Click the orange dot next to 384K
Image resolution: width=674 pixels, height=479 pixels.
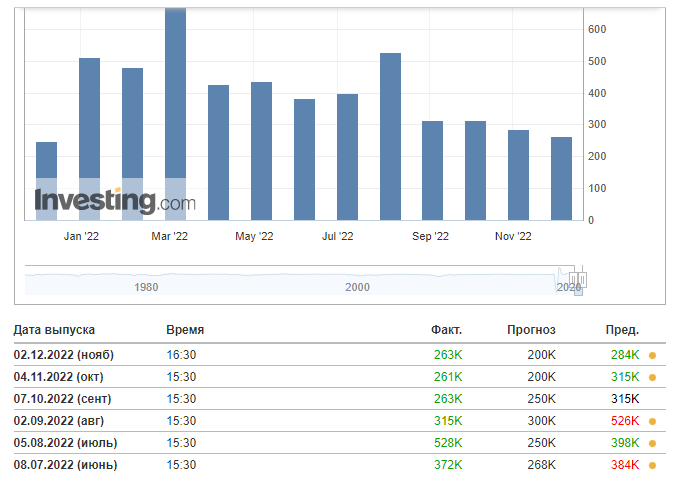tap(653, 465)
